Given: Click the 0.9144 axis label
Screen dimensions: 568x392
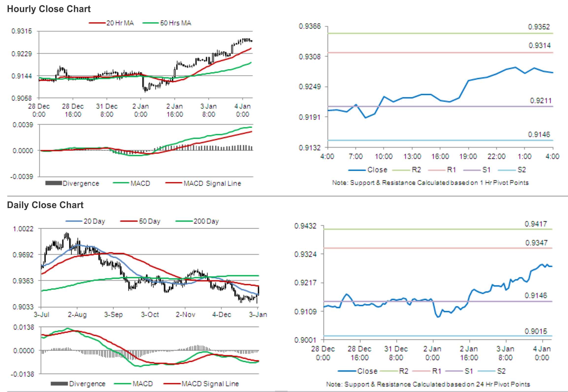Looking at the screenshot, I should point(22,76).
